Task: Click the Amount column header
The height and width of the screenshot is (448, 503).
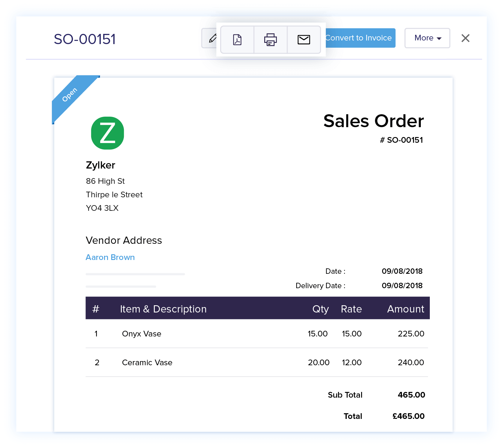Action: tap(406, 309)
